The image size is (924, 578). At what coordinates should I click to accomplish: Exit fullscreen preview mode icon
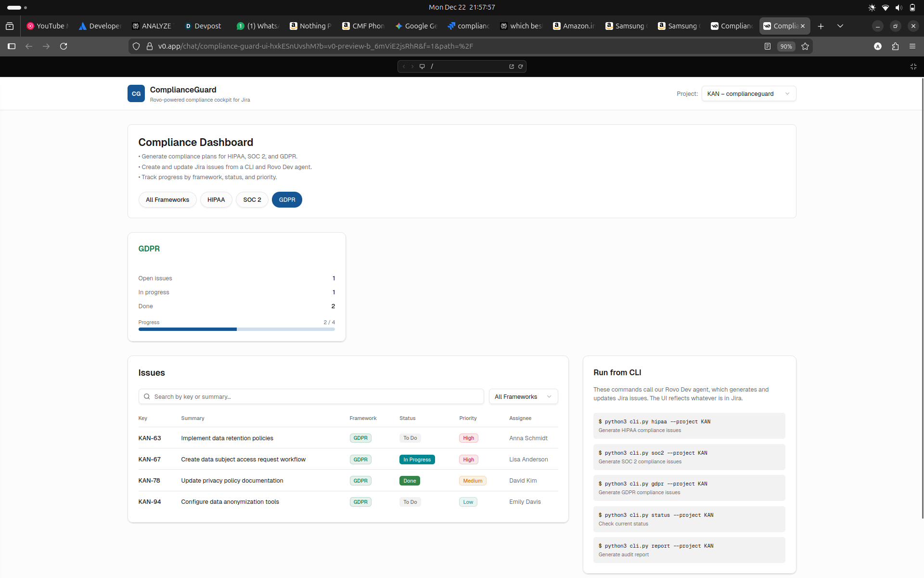(913, 66)
